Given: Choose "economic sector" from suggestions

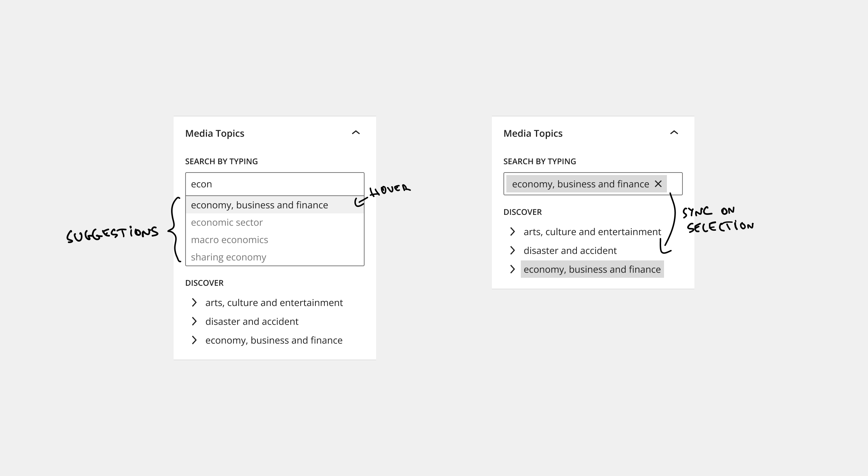Looking at the screenshot, I should [x=227, y=222].
